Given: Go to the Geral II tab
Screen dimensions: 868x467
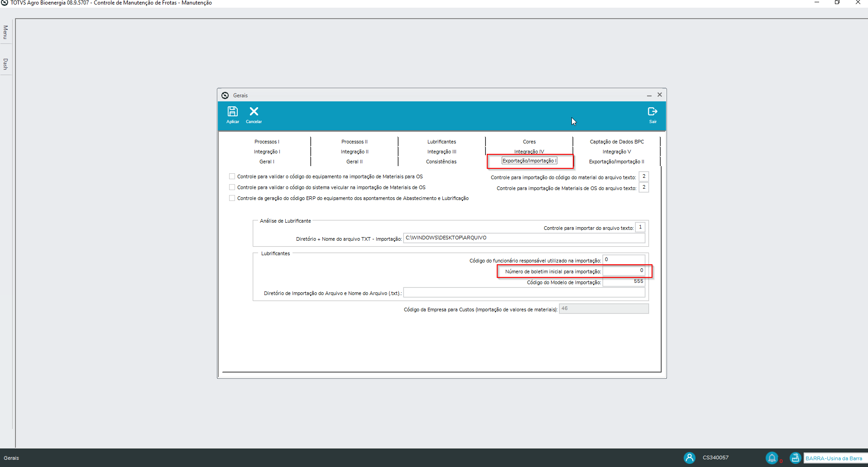Looking at the screenshot, I should (355, 162).
